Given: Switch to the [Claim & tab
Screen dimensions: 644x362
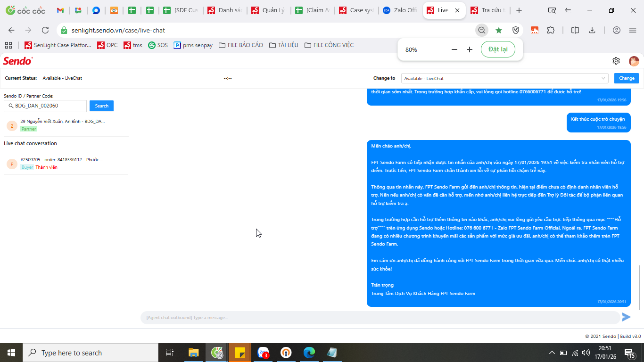Looking at the screenshot, I should click(x=313, y=10).
